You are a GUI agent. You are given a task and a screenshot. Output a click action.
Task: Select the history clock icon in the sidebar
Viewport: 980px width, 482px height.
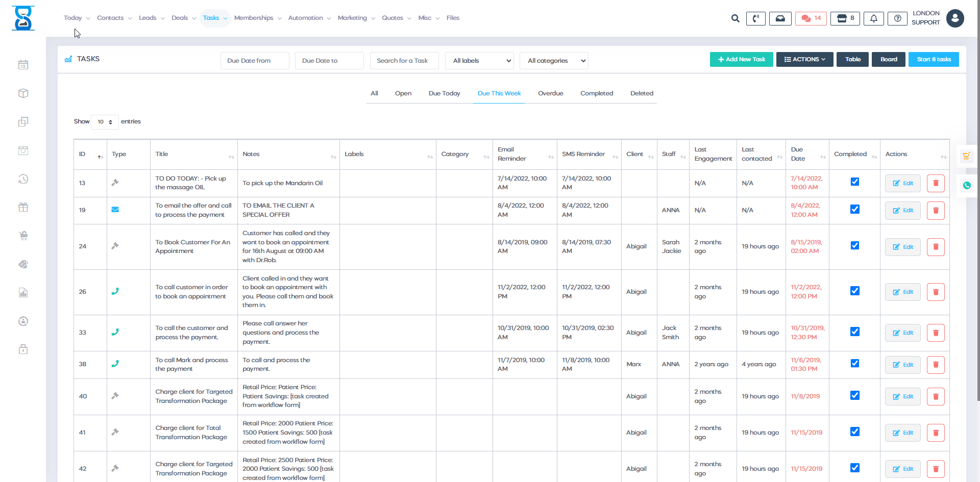23,179
